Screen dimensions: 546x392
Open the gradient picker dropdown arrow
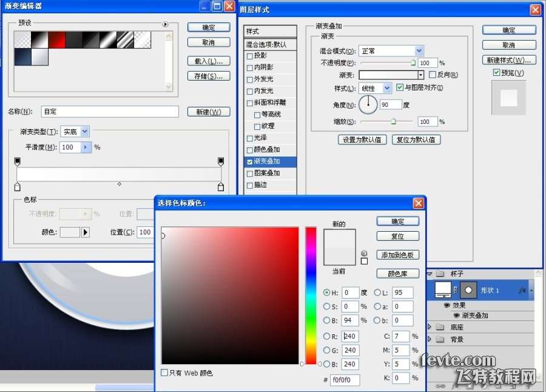[420, 75]
